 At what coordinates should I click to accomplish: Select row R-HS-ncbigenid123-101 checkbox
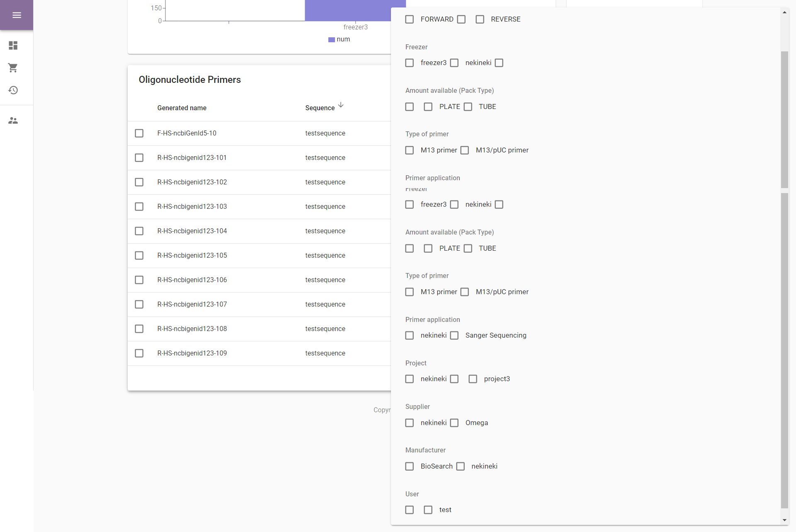pos(139,158)
